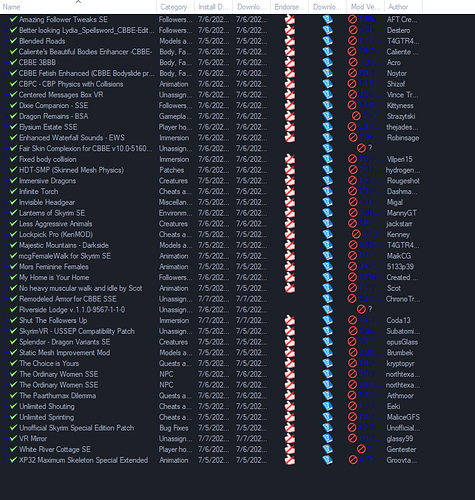Uncheck Unofficial Skyrim Special Edition Patch

(13, 428)
